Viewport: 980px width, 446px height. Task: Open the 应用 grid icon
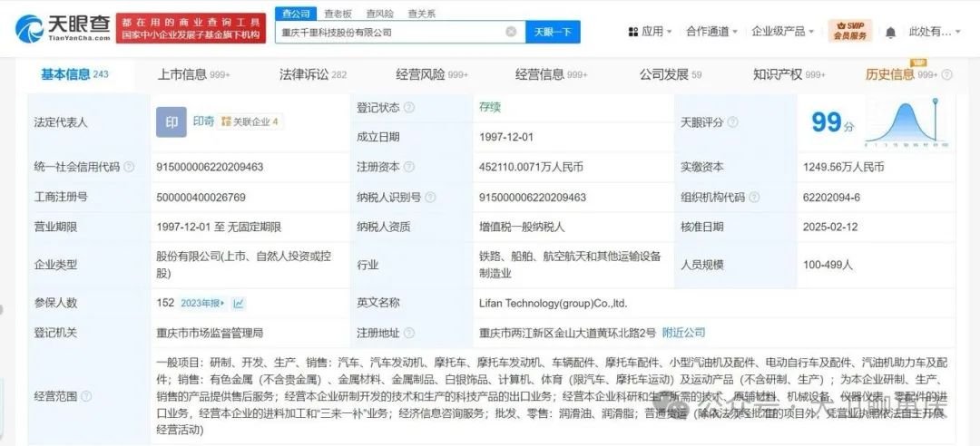pyautogui.click(x=633, y=31)
